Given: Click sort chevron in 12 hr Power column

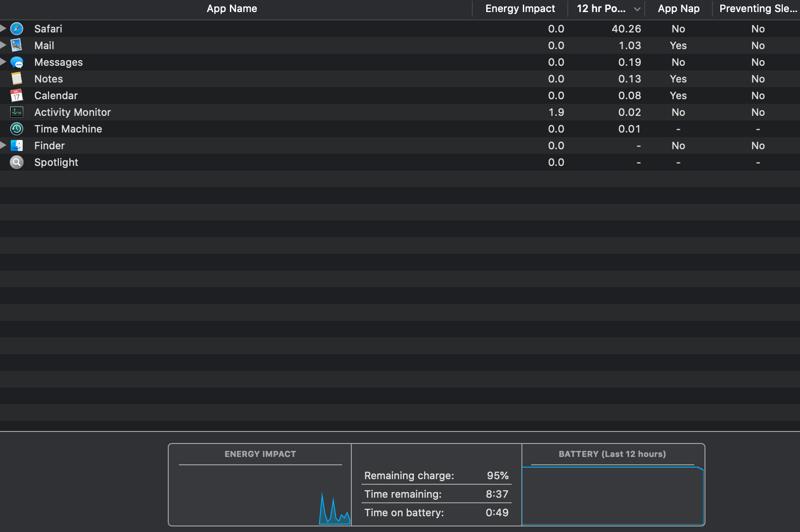Looking at the screenshot, I should click(x=637, y=9).
